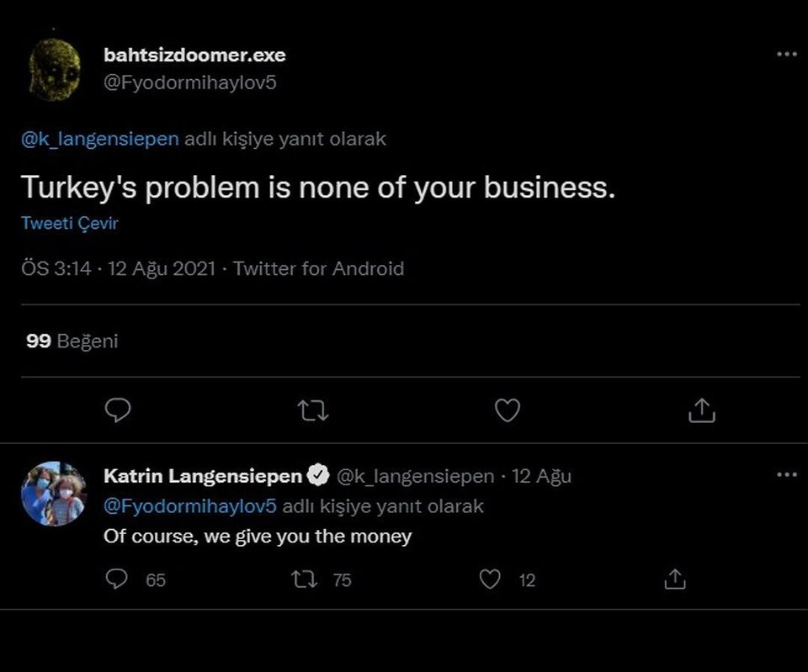Open the "Twitter for Android" source link
This screenshot has width=808, height=672.
click(x=318, y=269)
